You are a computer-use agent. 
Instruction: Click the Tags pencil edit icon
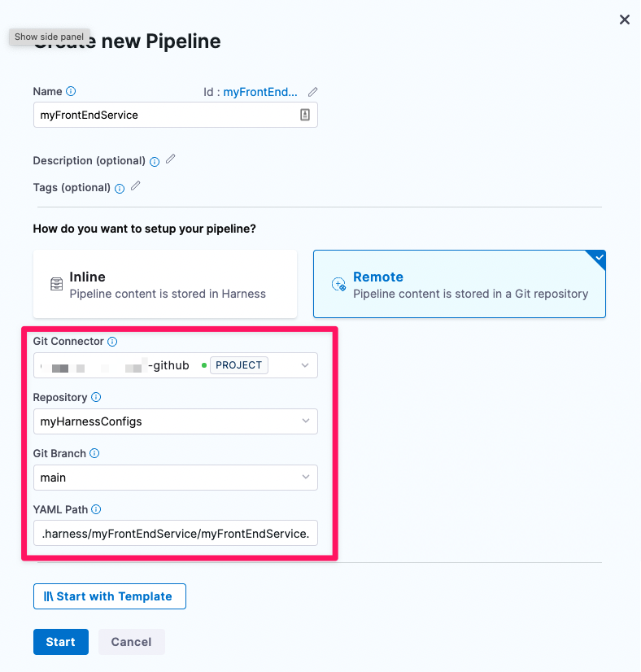[136, 186]
